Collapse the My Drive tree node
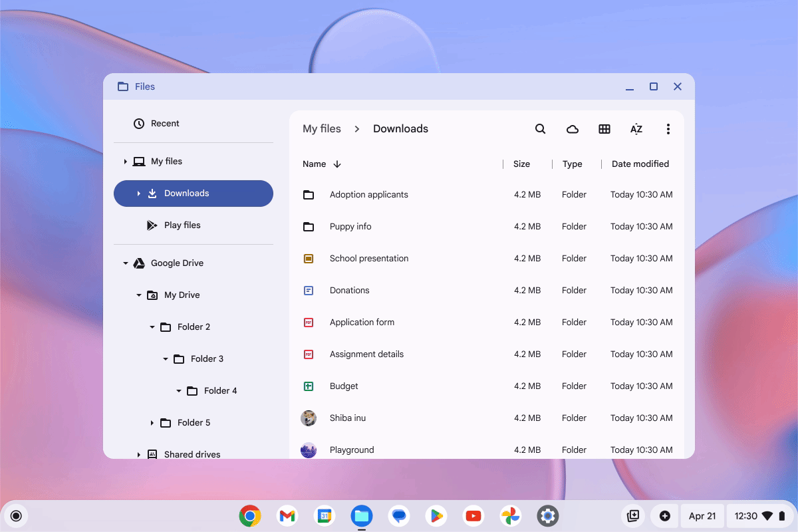The width and height of the screenshot is (798, 532). 138,295
